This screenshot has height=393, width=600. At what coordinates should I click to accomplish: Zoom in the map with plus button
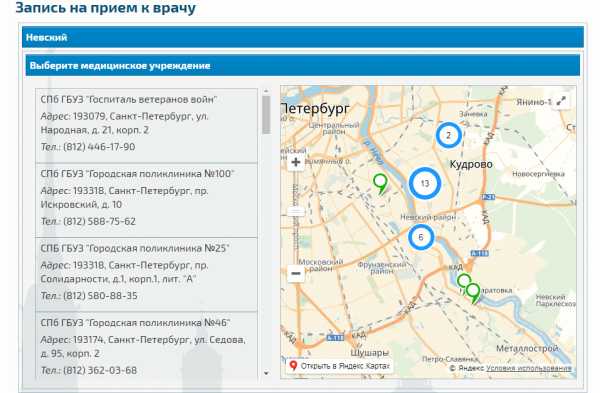click(x=296, y=162)
